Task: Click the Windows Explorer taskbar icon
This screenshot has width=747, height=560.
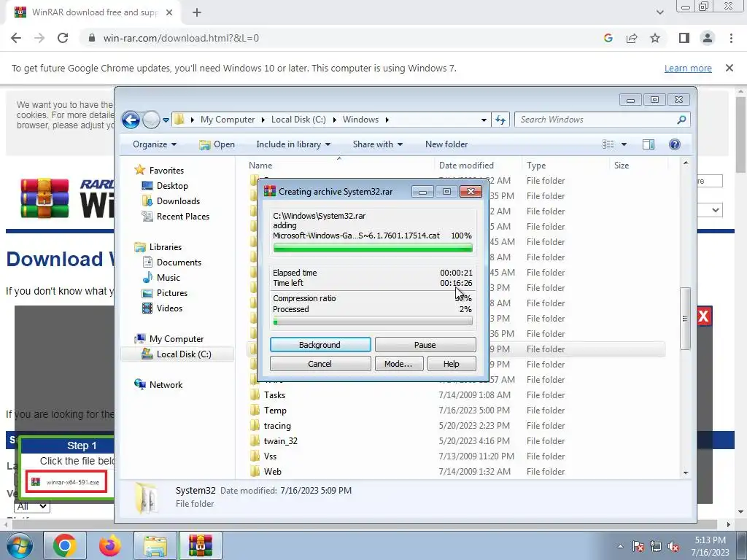Action: tap(155, 545)
